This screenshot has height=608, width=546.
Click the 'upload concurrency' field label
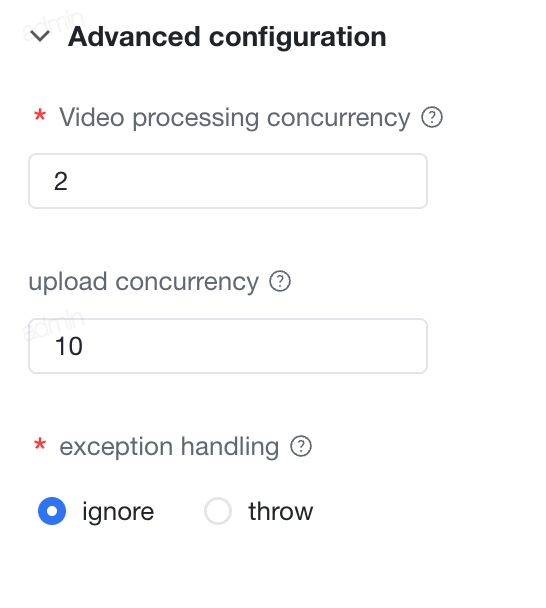(143, 282)
